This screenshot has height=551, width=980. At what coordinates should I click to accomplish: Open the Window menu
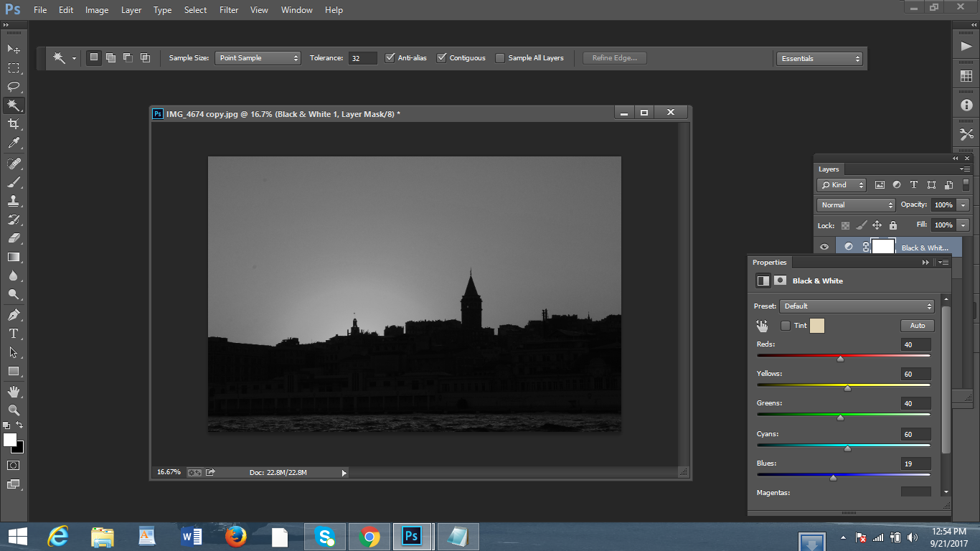tap(296, 10)
